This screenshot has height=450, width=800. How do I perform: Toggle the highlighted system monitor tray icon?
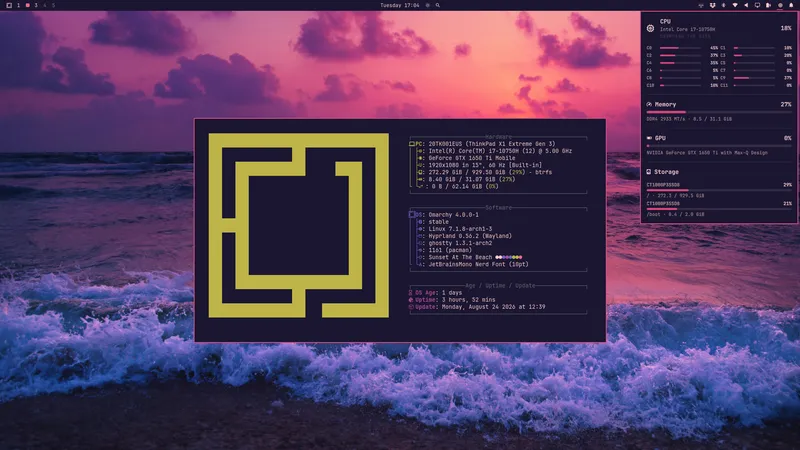point(780,5)
